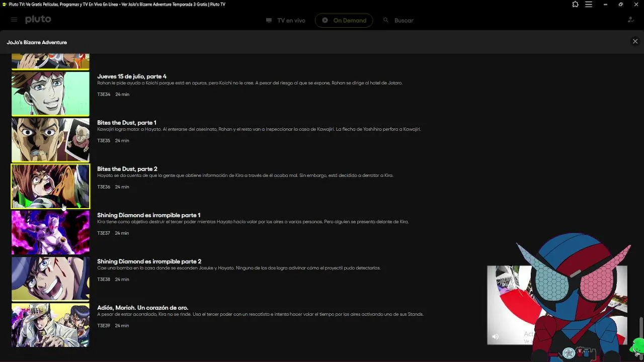Click title Shining Diamond es irrompible parte 1

149,215
